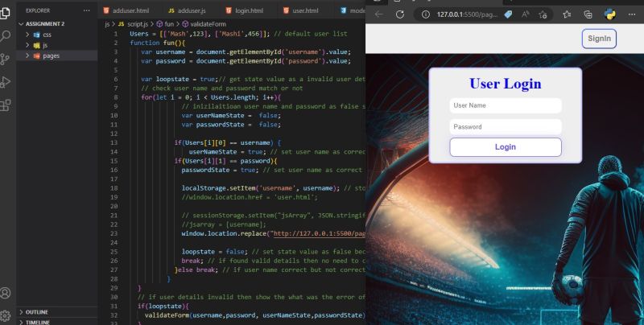Click the SignIn button on the web page
The height and width of the screenshot is (325, 644).
(599, 39)
